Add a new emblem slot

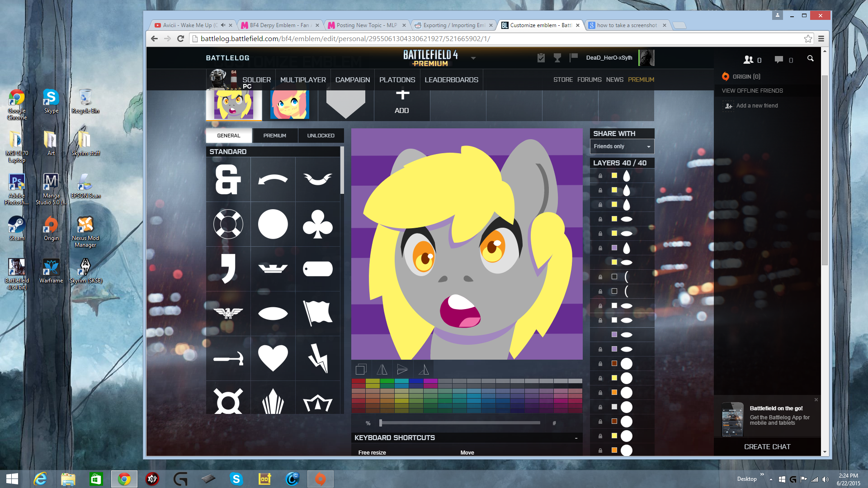(402, 103)
